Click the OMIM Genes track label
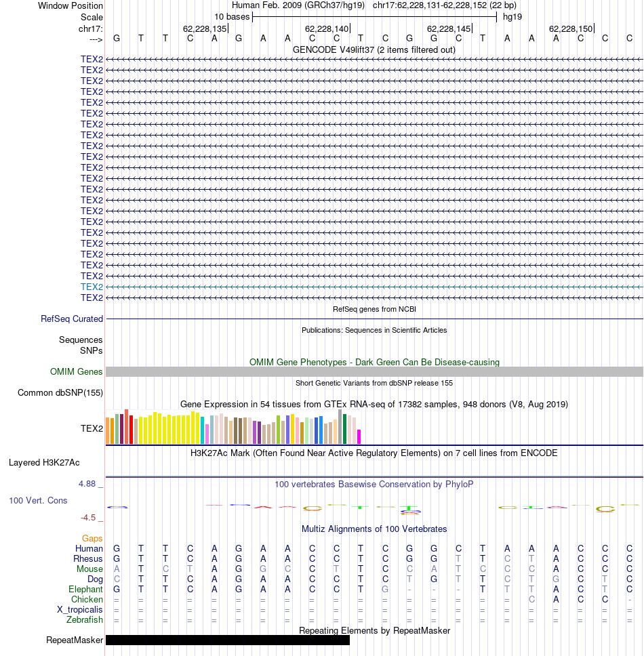 pos(76,371)
